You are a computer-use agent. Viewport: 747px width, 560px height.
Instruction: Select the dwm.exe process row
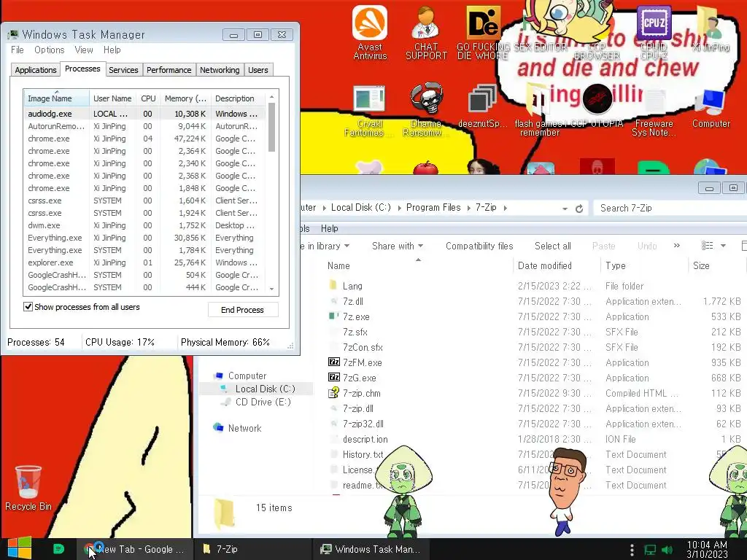pos(144,225)
